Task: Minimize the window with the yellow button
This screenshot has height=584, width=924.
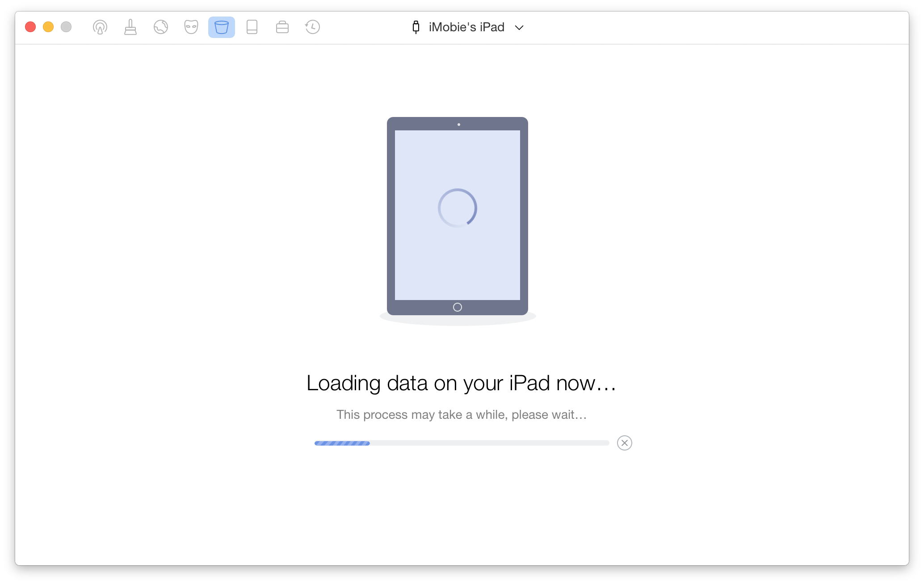Action: [48, 27]
